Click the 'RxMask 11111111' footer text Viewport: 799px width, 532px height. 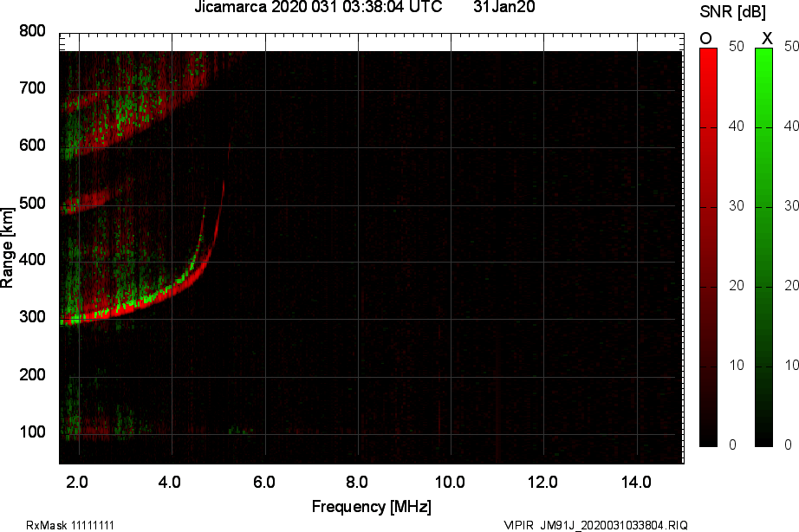tap(70, 525)
